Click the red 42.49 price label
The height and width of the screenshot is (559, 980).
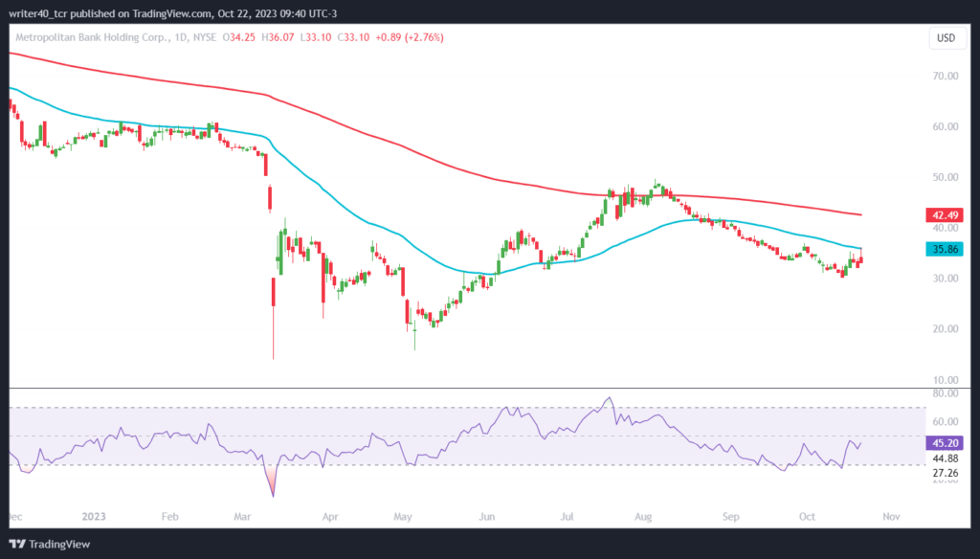(x=945, y=215)
